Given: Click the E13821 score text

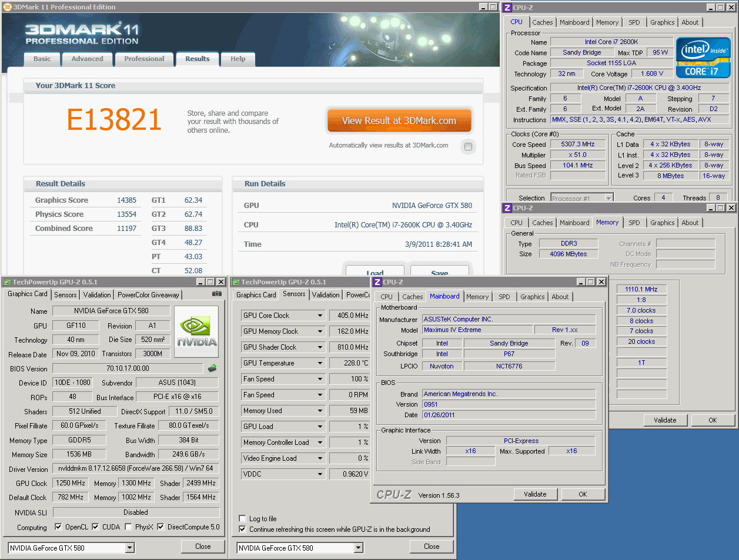Looking at the screenshot, I should point(114,120).
